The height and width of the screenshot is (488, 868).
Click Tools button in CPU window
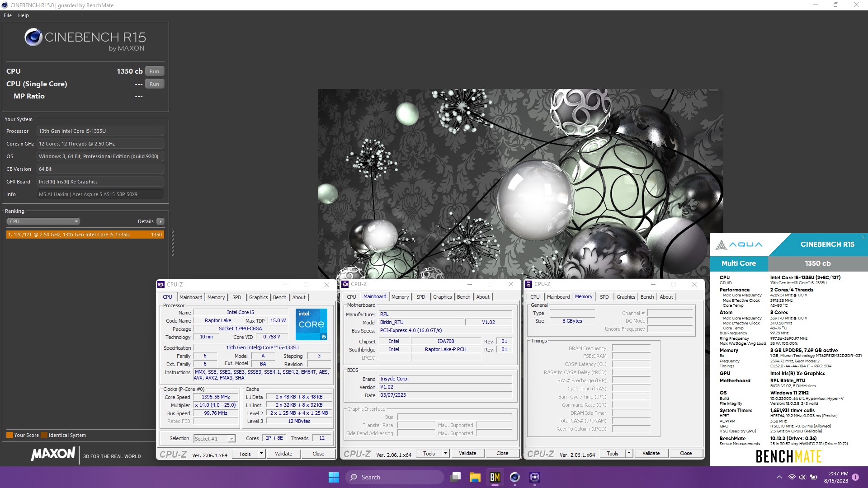245,454
